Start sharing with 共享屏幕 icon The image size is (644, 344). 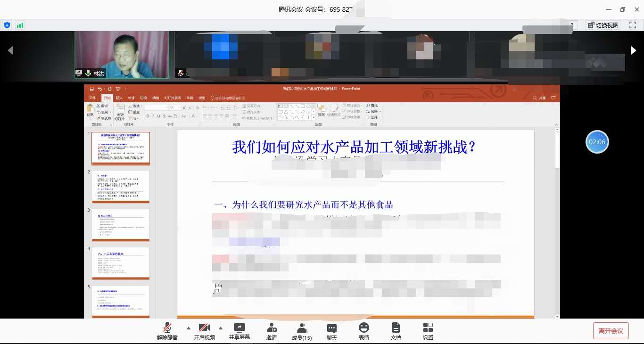239,328
